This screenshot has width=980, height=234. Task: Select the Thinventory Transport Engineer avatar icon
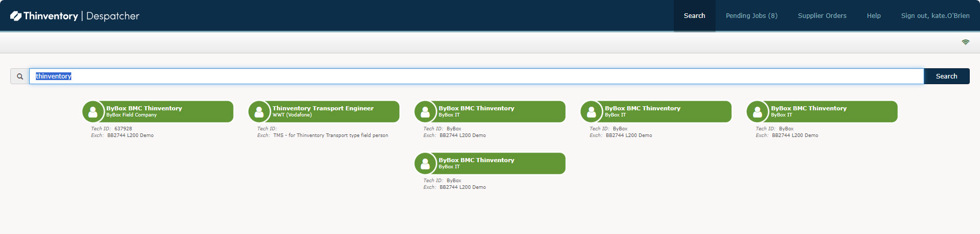(259, 111)
